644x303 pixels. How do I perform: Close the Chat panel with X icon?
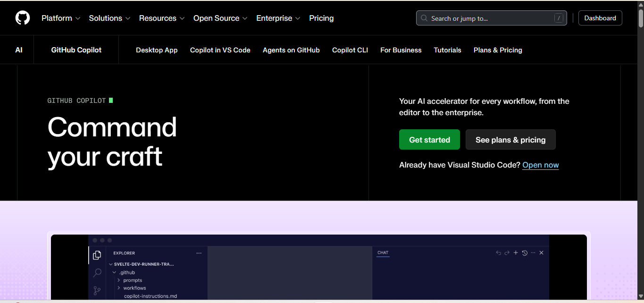(542, 253)
